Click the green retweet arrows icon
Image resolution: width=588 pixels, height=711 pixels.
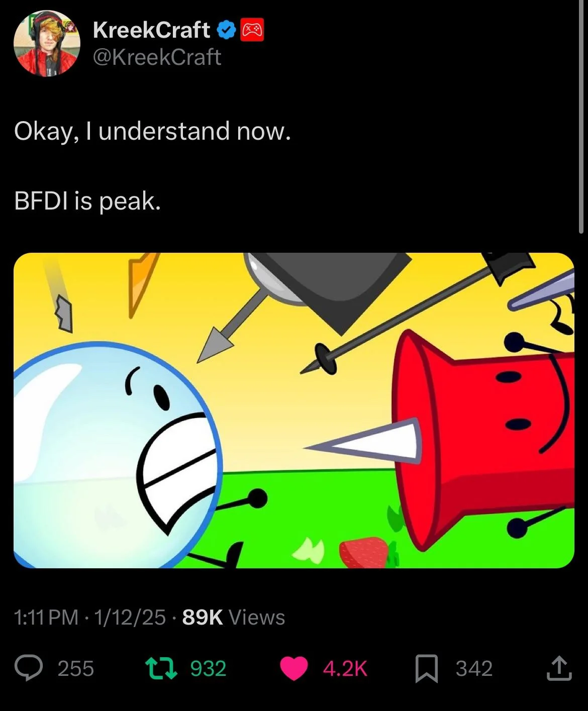pyautogui.click(x=161, y=668)
